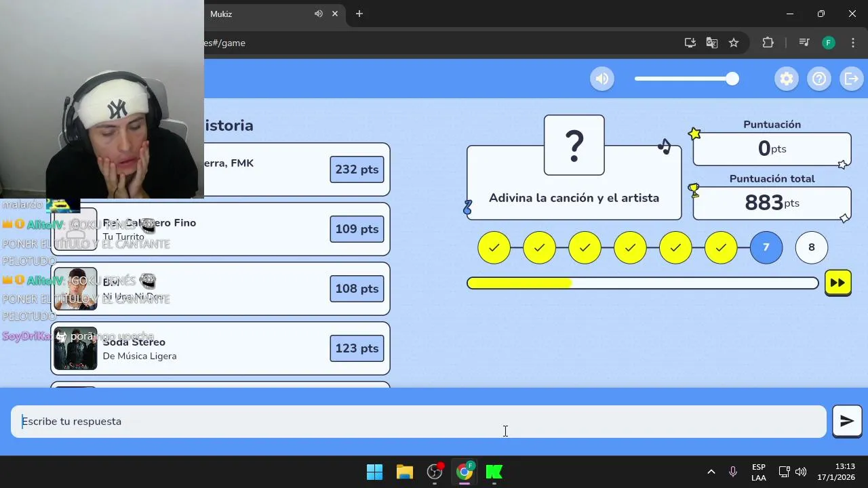
Task: Open the Soda Stereo album thumbnail
Action: pos(75,348)
